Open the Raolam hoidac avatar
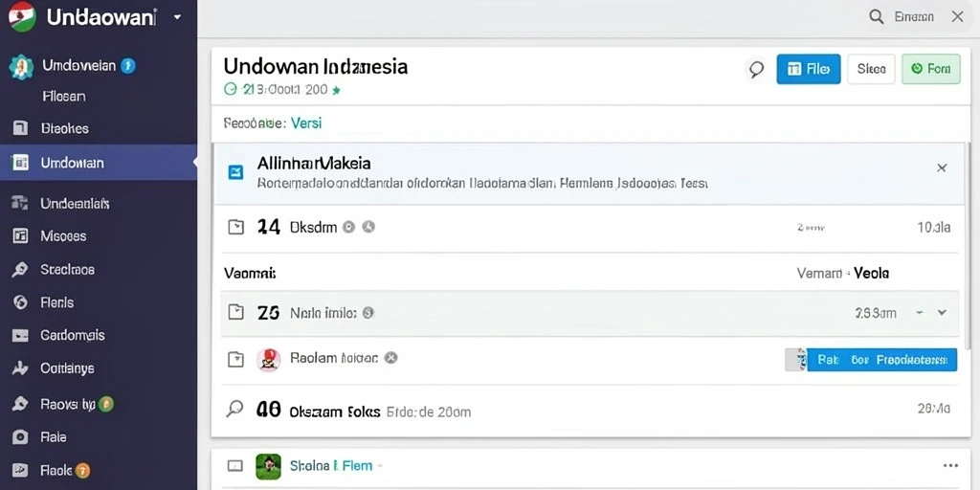 tap(268, 360)
